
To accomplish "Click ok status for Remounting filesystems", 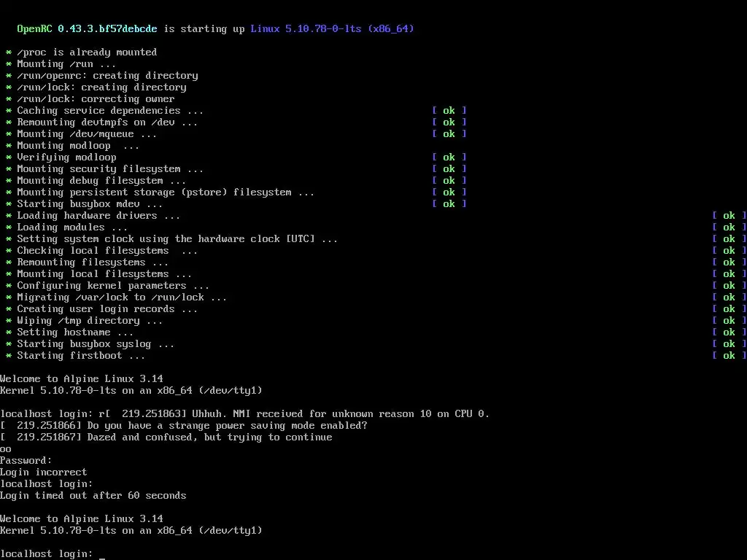I will pyautogui.click(x=729, y=262).
